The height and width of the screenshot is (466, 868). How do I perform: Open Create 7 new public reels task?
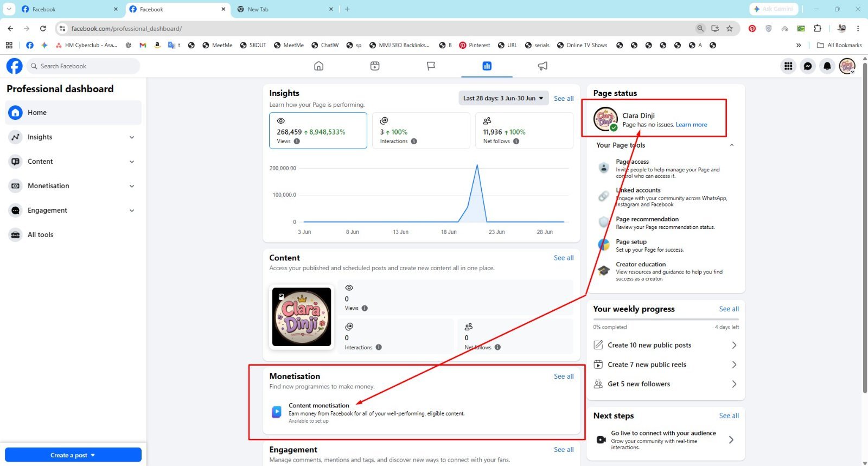click(x=666, y=365)
